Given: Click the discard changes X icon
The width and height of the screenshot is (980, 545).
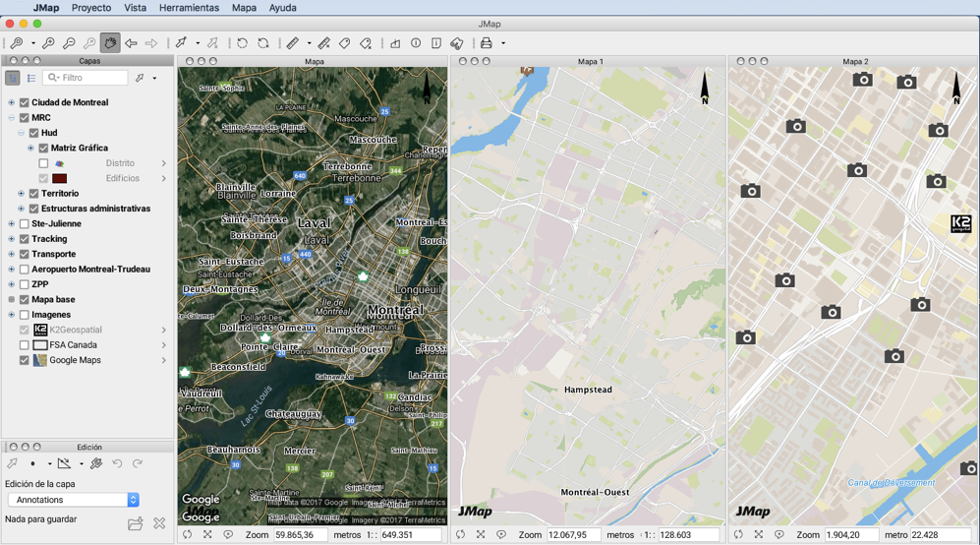Looking at the screenshot, I should pos(159,523).
